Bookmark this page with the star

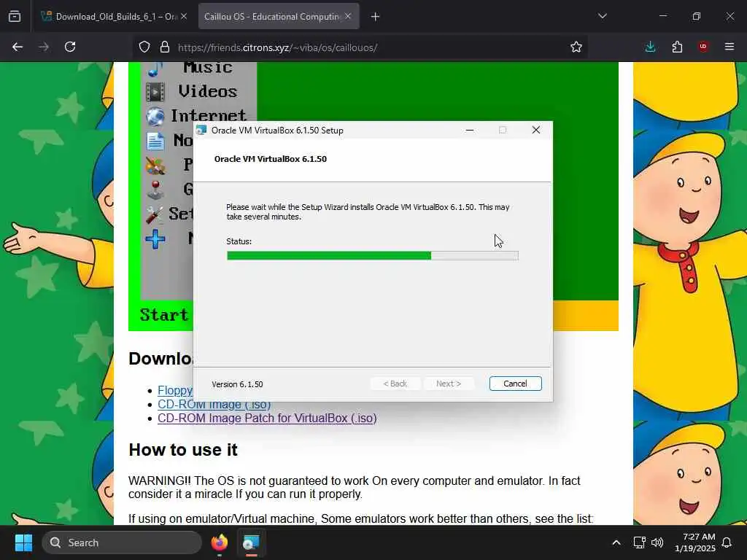(576, 47)
